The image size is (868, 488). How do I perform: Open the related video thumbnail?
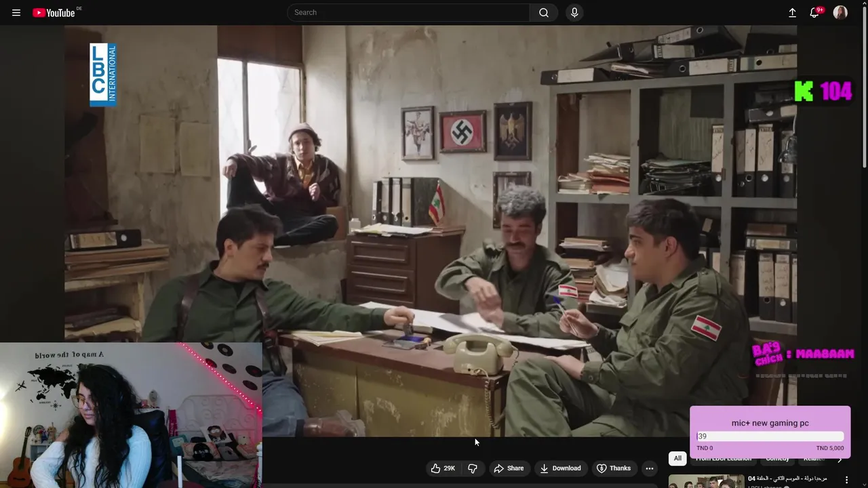[706, 481]
